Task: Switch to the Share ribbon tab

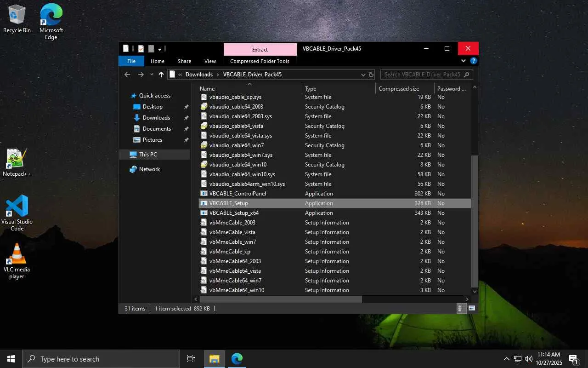Action: (184, 61)
